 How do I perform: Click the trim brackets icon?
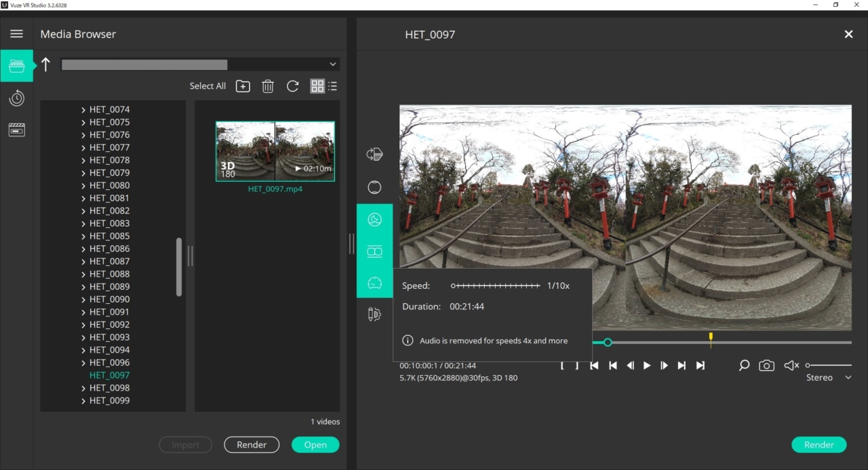pyautogui.click(x=570, y=366)
